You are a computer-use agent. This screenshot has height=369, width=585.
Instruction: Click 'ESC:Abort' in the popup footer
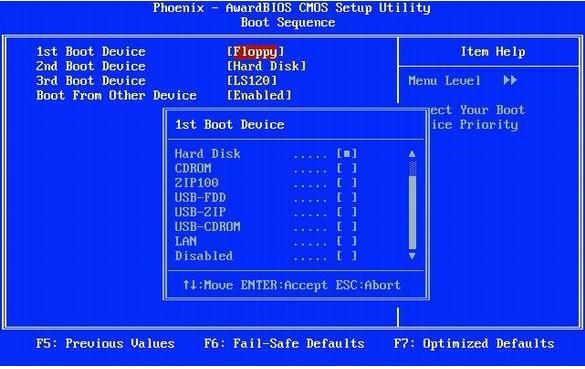[x=368, y=285]
